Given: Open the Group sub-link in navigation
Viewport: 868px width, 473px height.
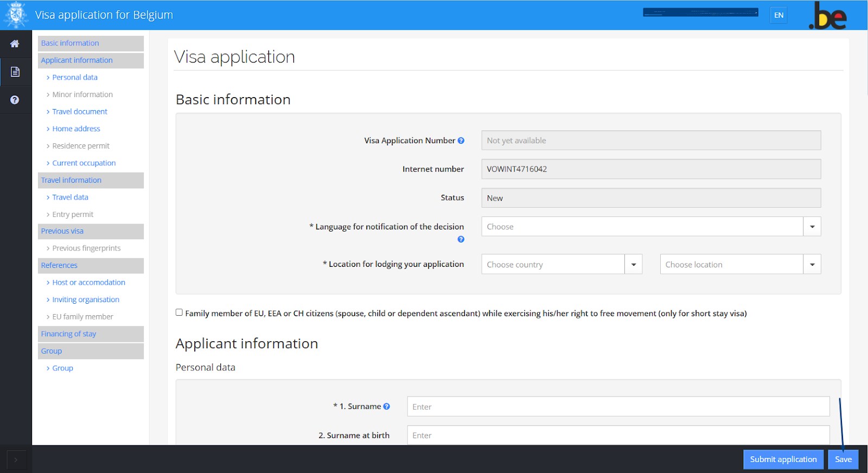Looking at the screenshot, I should tap(62, 368).
